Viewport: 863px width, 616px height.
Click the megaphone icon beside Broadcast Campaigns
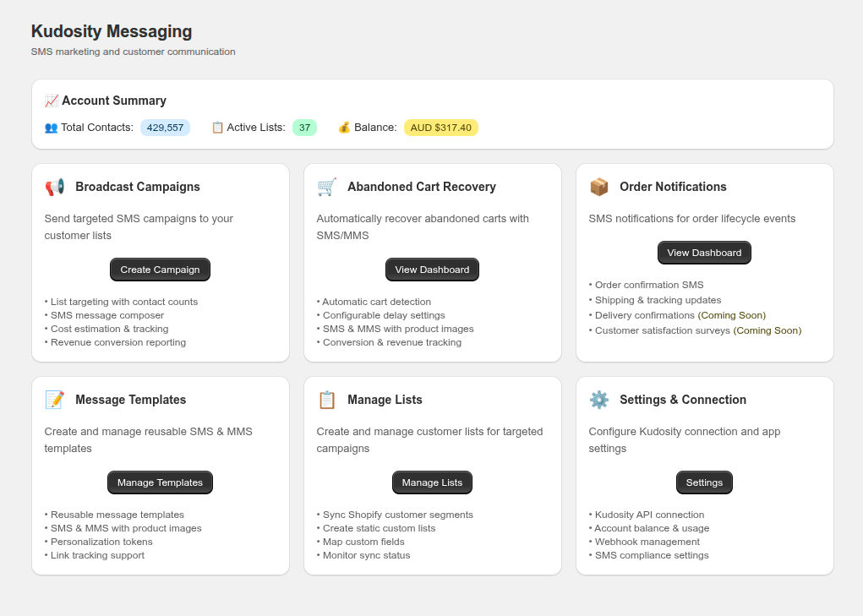(55, 187)
